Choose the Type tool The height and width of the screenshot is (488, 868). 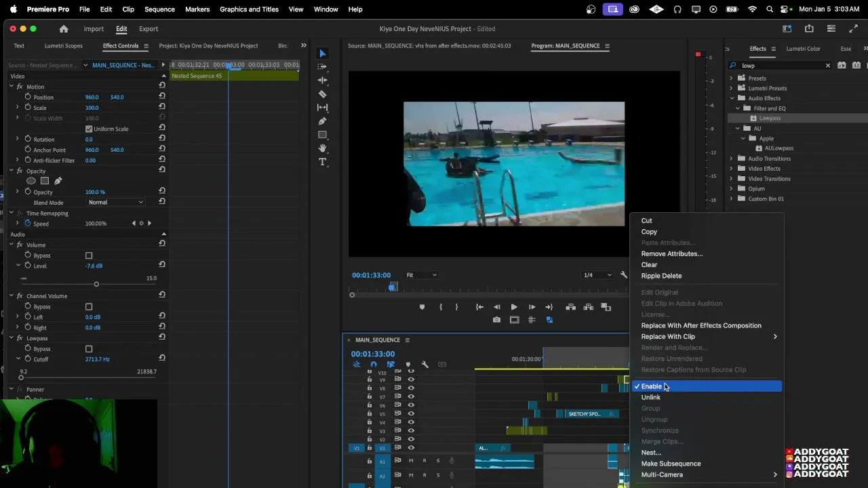pos(322,162)
